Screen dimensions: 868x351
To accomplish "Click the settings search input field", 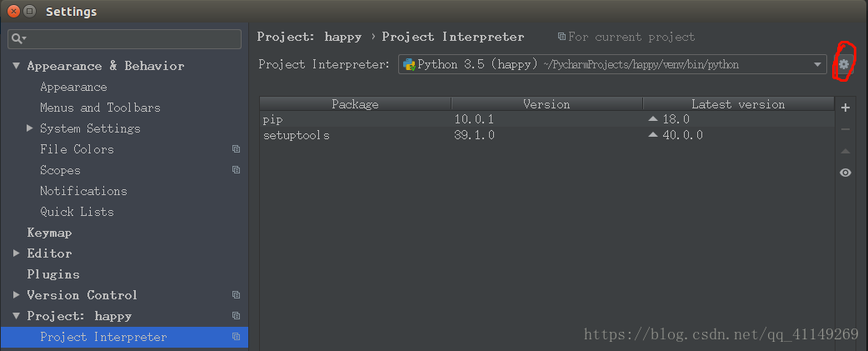I will [x=133, y=38].
